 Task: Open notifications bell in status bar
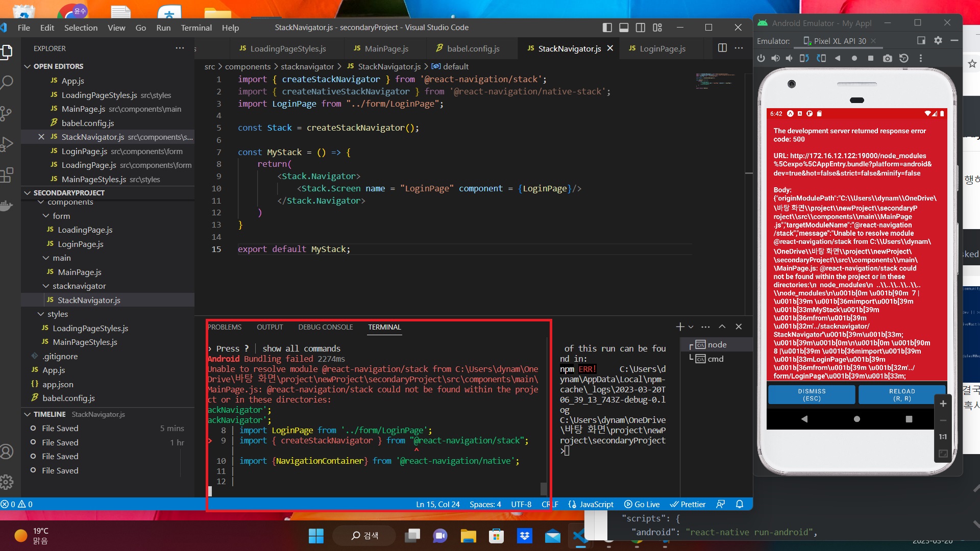pyautogui.click(x=740, y=504)
